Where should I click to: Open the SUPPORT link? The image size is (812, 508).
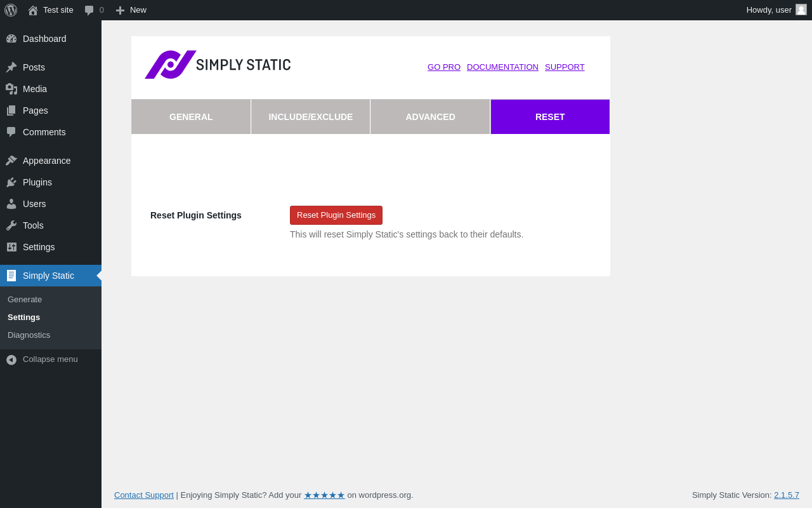click(x=565, y=67)
